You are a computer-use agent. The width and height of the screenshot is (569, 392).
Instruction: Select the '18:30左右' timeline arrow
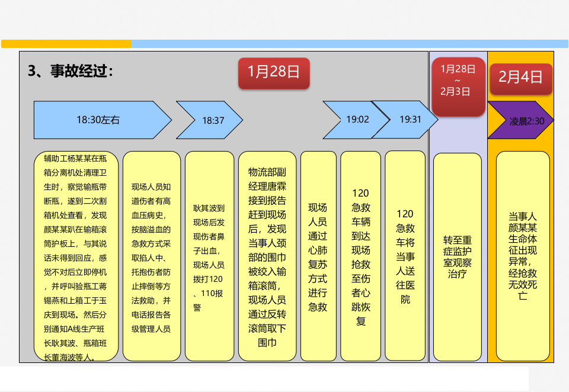(103, 120)
